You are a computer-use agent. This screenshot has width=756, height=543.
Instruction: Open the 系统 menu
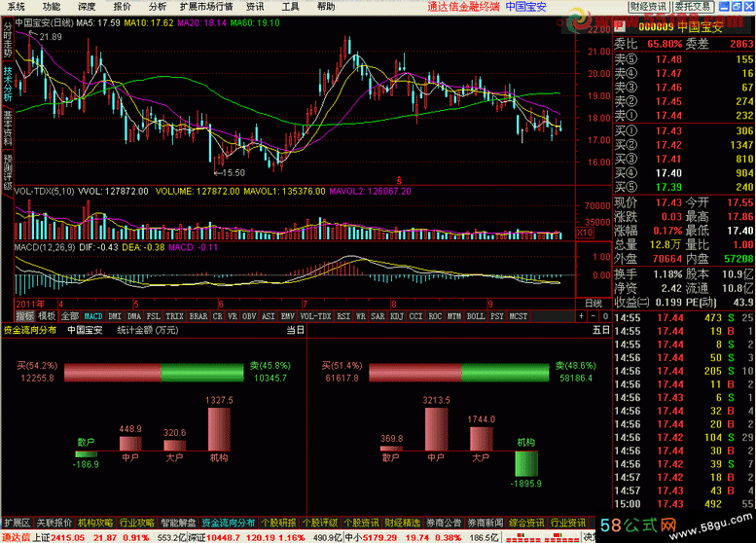click(x=17, y=6)
